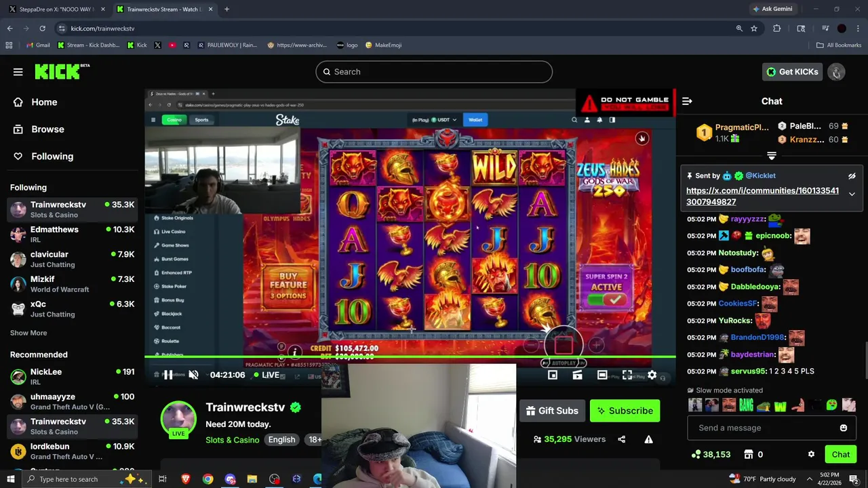Subscribe to Trainwreckstv
The image size is (868, 488).
coord(625,411)
